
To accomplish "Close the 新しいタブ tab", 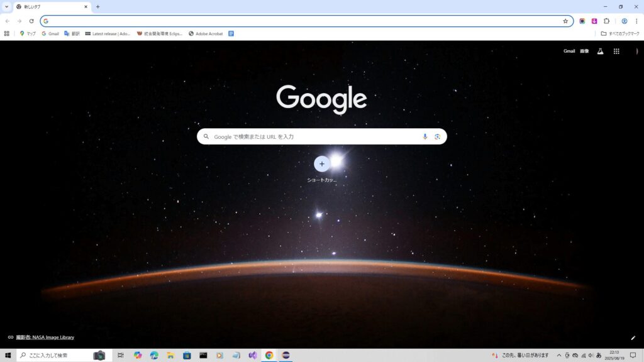I will click(x=86, y=6).
